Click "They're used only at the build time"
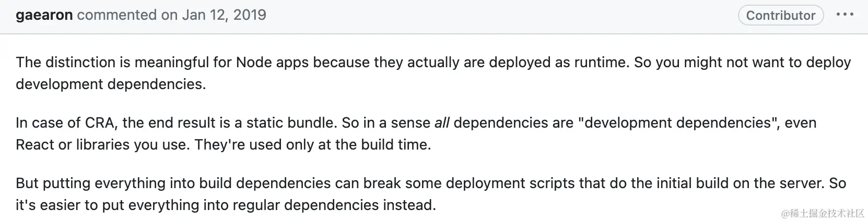This screenshot has height=222, width=868. point(313,144)
